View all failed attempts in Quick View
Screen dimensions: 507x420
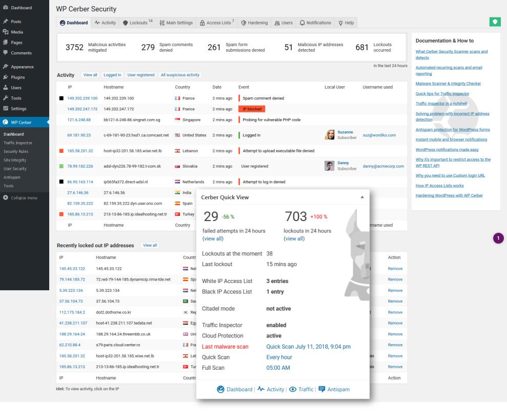(x=213, y=238)
